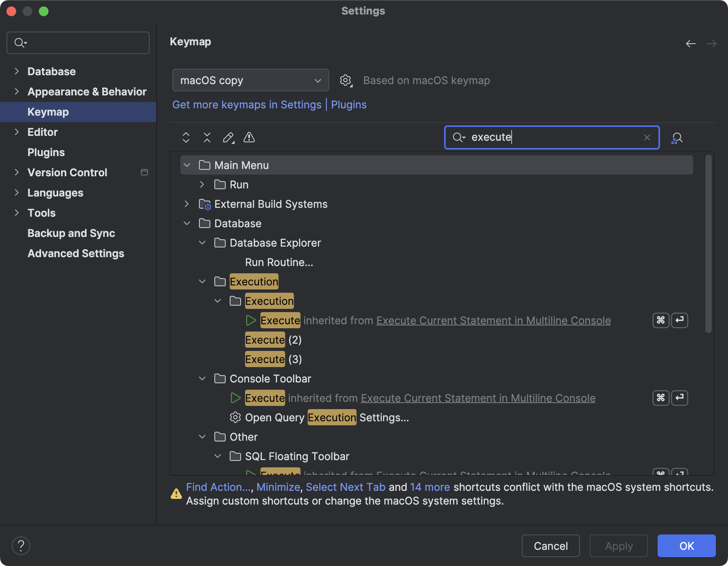Show shortcut conflicts via the warning icon
The width and height of the screenshot is (728, 566).
coord(249,137)
